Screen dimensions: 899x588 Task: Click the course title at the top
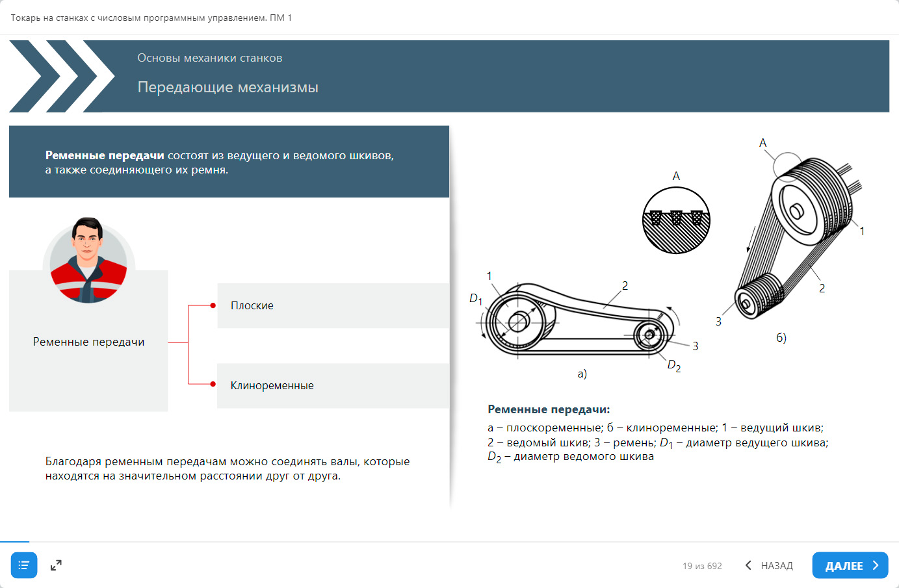(151, 18)
